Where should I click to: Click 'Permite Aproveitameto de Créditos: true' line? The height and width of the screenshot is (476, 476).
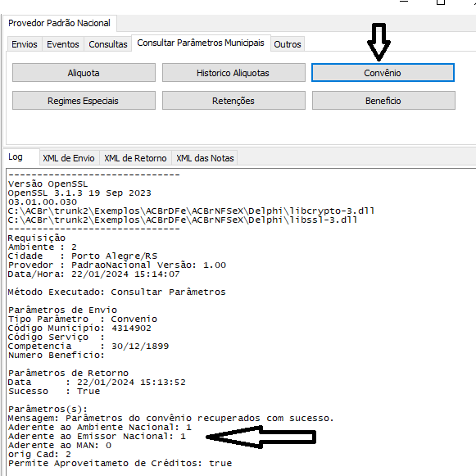point(120,463)
